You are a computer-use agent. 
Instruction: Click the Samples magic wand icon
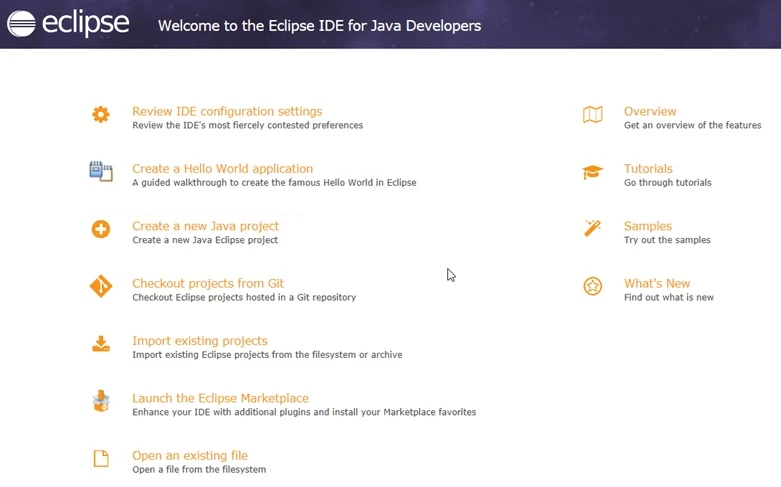[593, 229]
